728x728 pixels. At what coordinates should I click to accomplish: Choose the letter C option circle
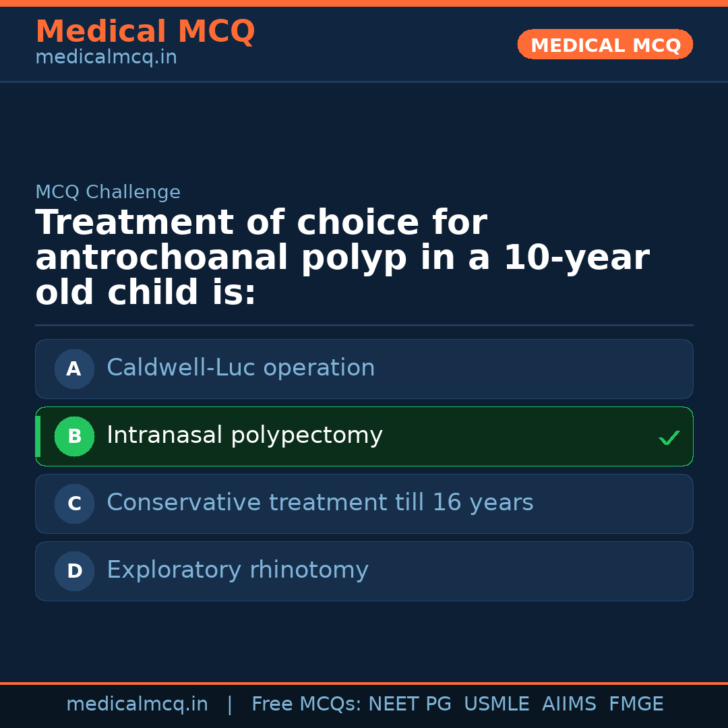click(x=74, y=504)
